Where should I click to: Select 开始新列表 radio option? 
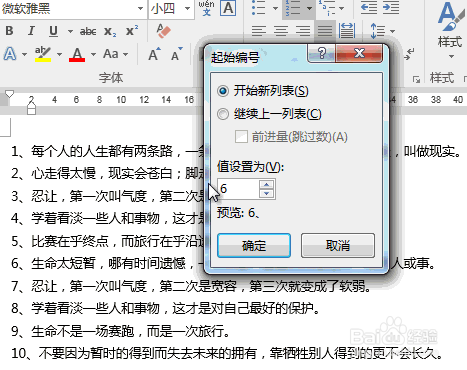point(223,91)
